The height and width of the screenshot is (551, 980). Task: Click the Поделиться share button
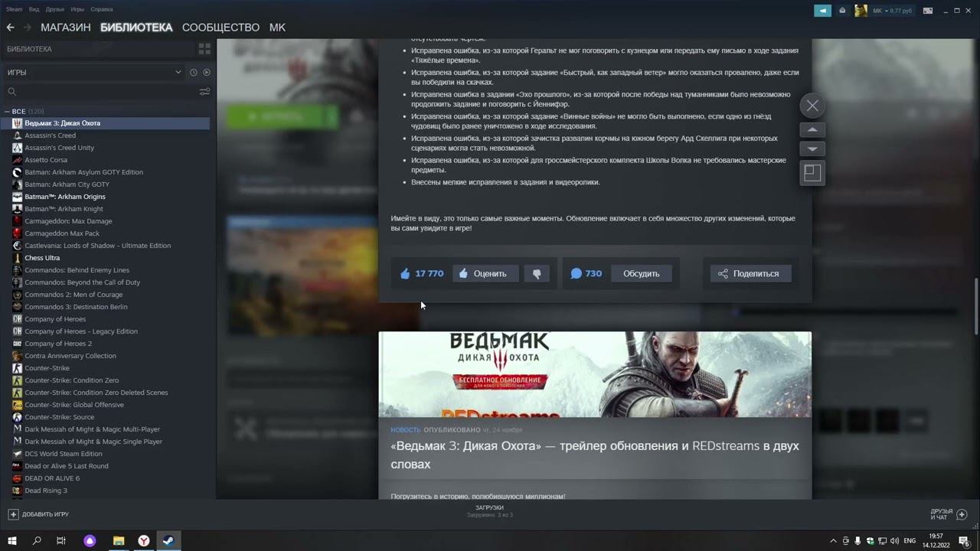750,273
